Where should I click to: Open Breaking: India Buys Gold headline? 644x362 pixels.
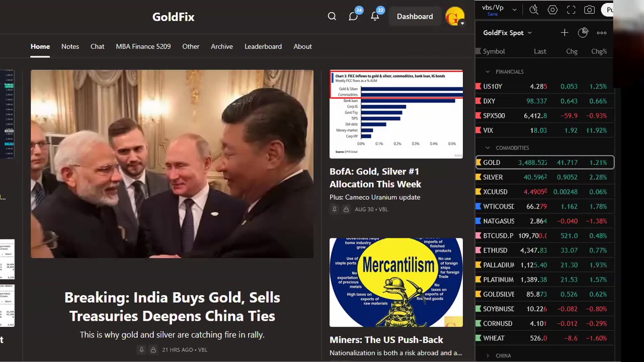pos(172,307)
